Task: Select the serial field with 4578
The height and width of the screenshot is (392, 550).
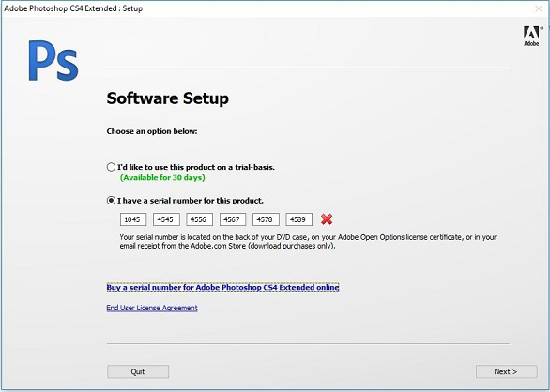Action: point(266,219)
